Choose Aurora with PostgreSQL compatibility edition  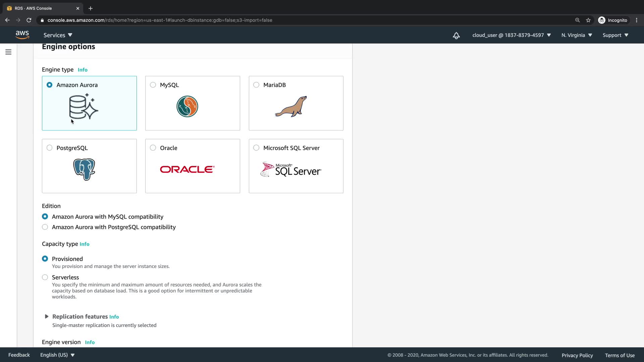click(x=45, y=227)
